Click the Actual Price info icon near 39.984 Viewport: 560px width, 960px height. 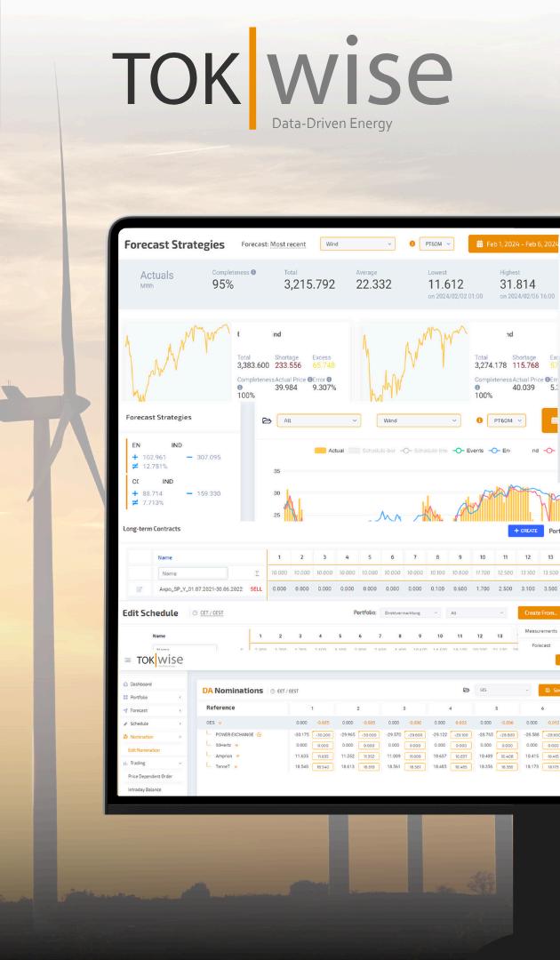(309, 380)
